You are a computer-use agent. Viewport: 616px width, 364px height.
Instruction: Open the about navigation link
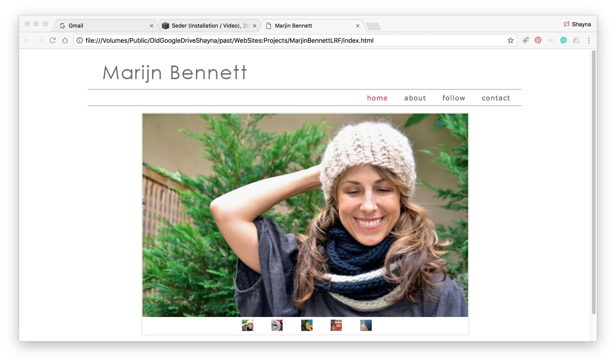click(x=415, y=98)
